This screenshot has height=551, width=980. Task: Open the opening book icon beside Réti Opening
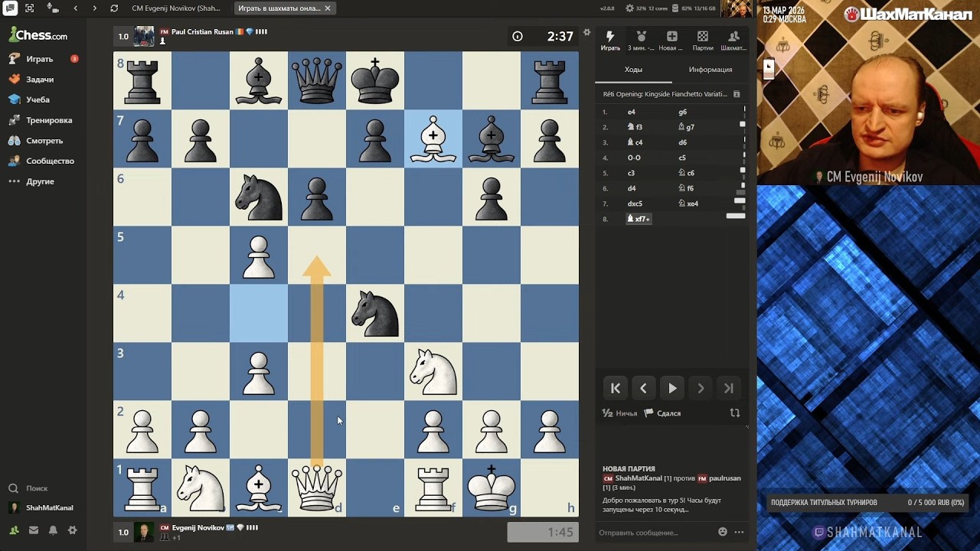click(737, 94)
